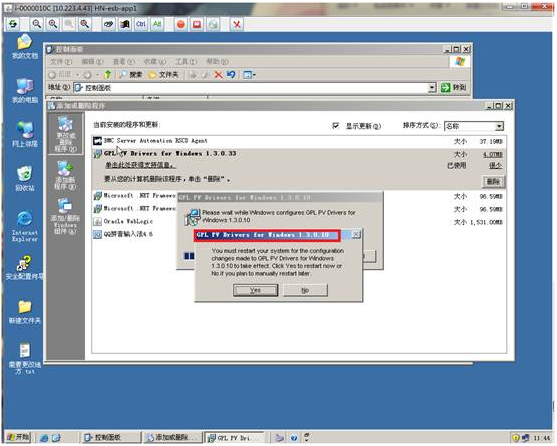
Task: Click the Ctrl key button in console toolbar
Action: coord(141,24)
